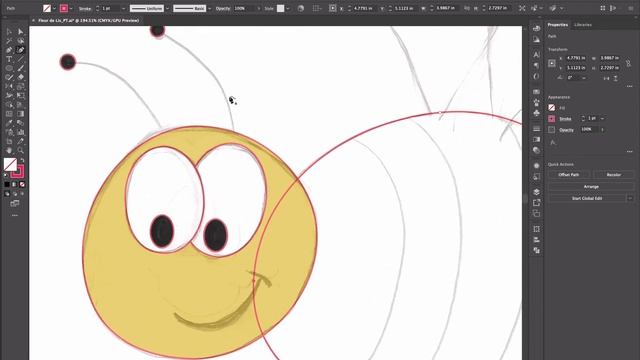This screenshot has width=640, height=360.
Task: Choose the Magic Wand tool
Action: click(x=9, y=41)
